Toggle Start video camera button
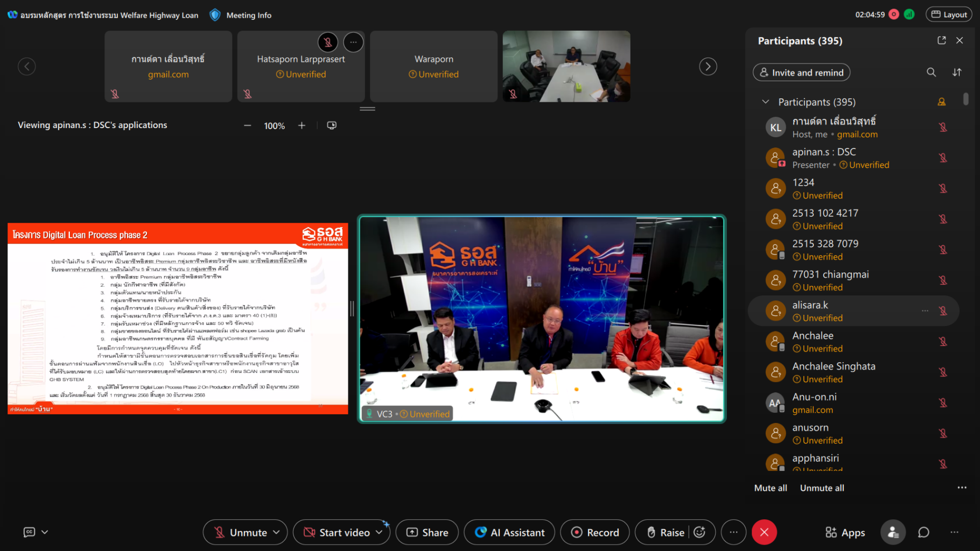Viewport: 980px width, 551px height. [337, 532]
